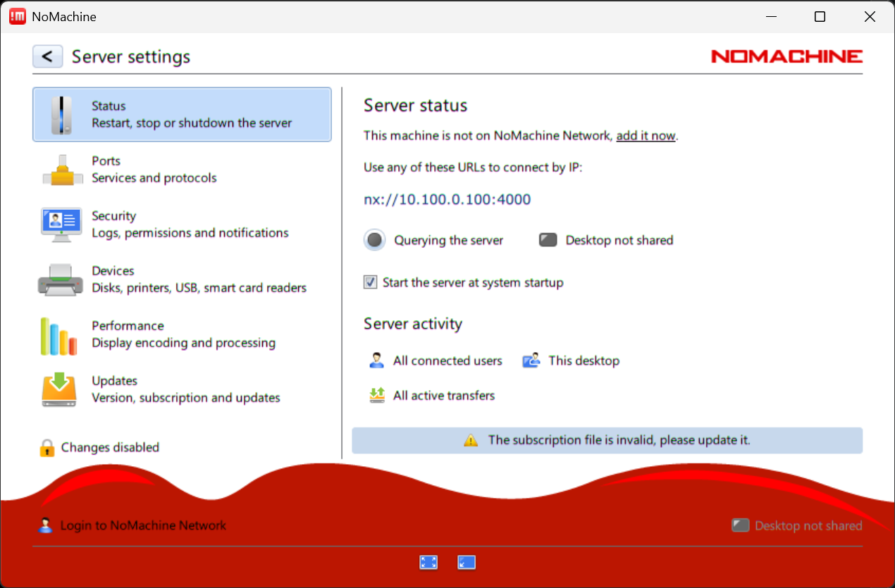Click the Performance bar chart icon
This screenshot has width=895, height=588.
pos(58,335)
